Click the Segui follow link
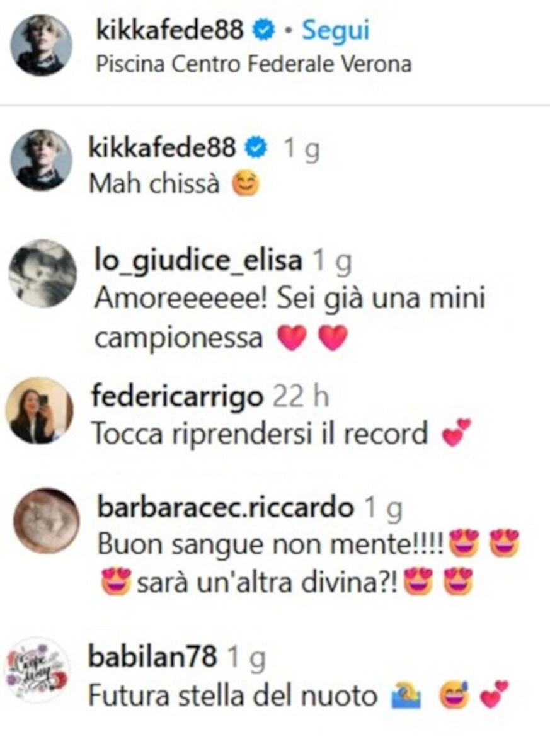 335,30
